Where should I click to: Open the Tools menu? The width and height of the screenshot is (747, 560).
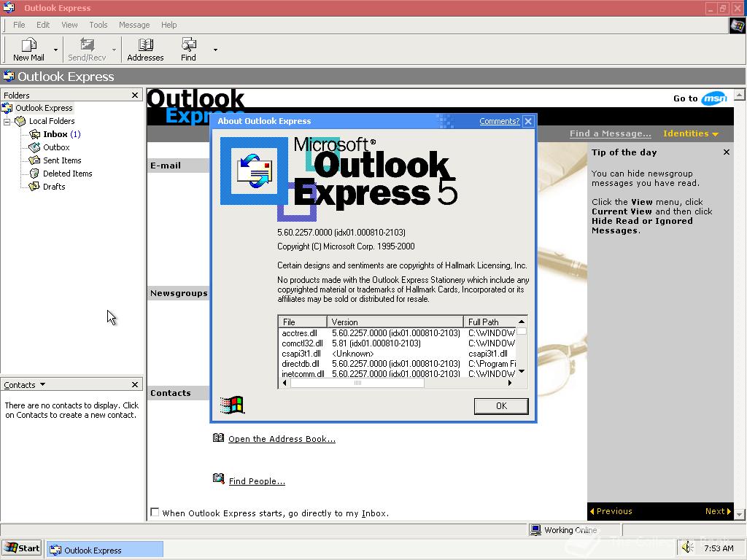tap(98, 25)
